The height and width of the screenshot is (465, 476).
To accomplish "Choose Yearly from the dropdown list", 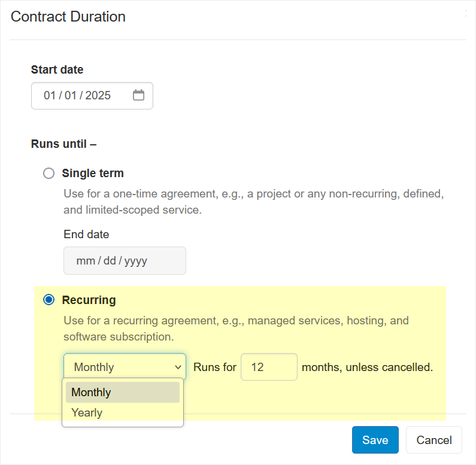I will [x=123, y=412].
